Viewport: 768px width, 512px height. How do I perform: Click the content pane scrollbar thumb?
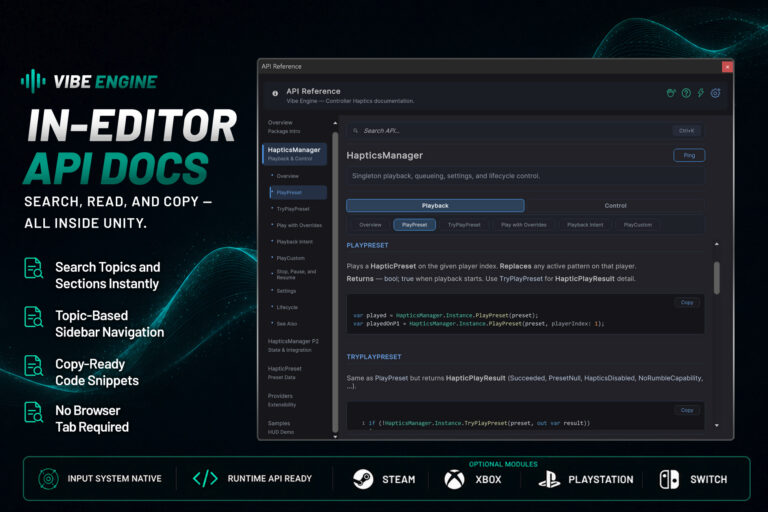[717, 278]
